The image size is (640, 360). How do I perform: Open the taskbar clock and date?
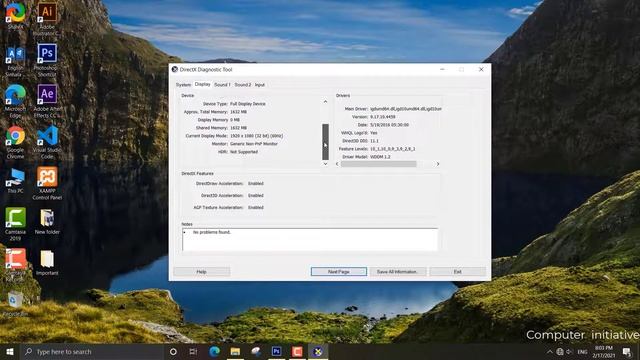[x=604, y=351]
